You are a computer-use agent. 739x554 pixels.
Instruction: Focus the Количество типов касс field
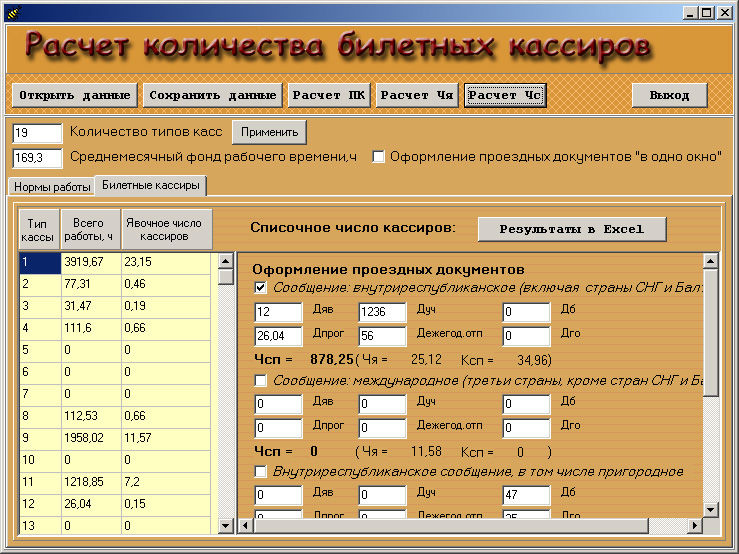click(37, 133)
